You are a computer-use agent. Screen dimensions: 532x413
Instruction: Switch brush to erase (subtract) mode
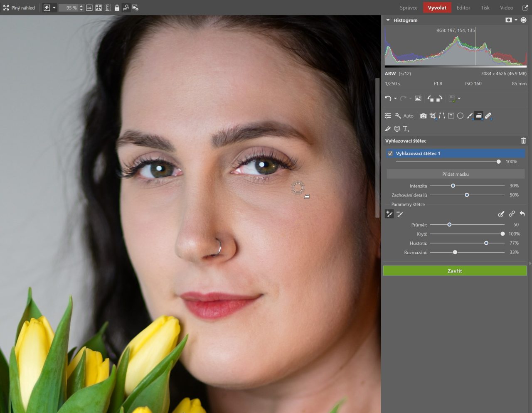(399, 214)
